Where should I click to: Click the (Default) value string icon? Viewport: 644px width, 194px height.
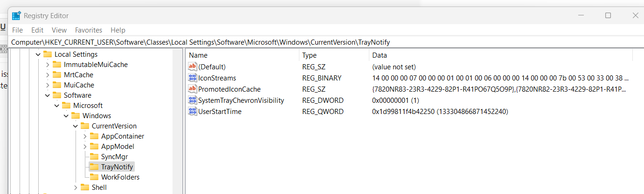point(192,67)
